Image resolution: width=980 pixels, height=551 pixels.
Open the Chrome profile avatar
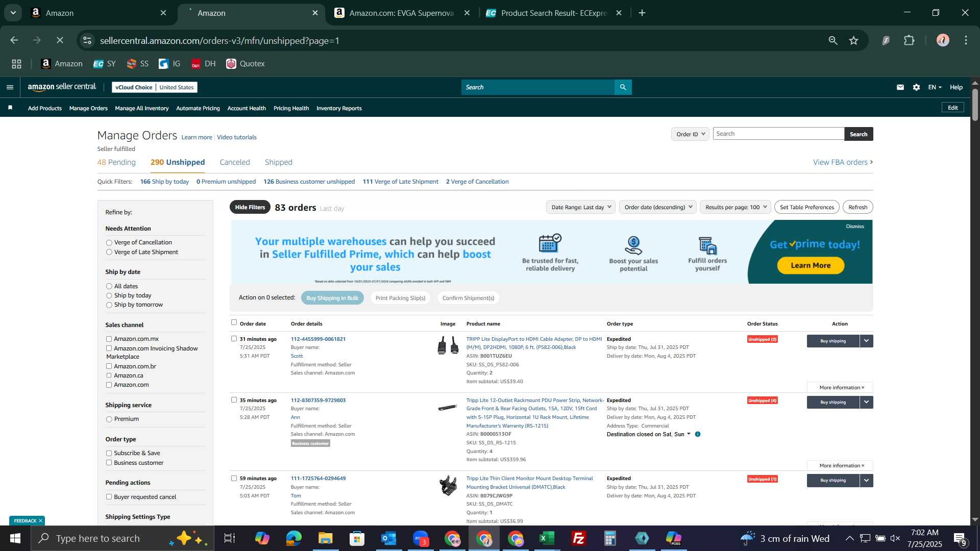(943, 40)
